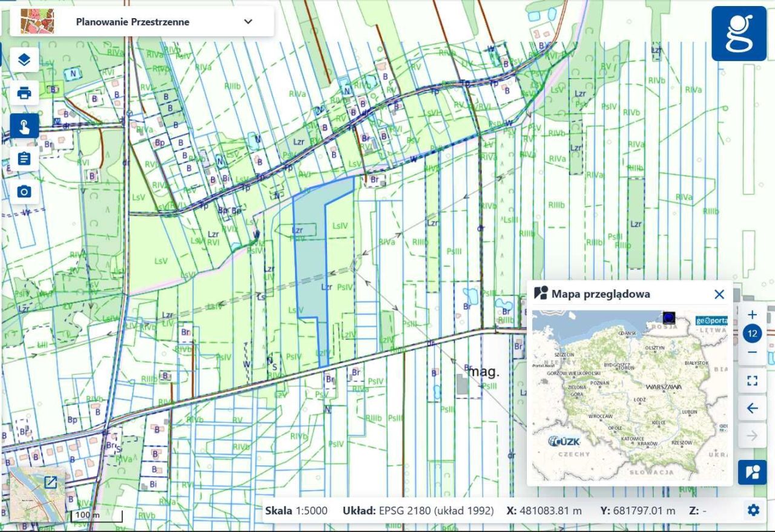
Task: Toggle the overview map button
Action: click(x=752, y=473)
